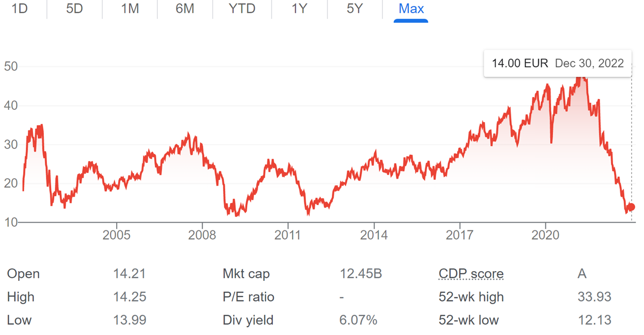644x335 pixels.
Task: Select the currently active Max tab
Action: pos(410,9)
